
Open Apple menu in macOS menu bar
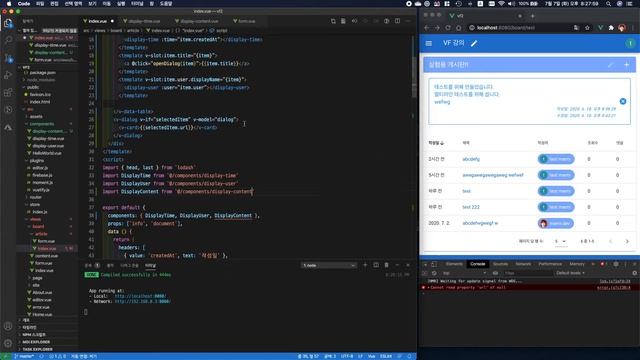pyautogui.click(x=8, y=4)
